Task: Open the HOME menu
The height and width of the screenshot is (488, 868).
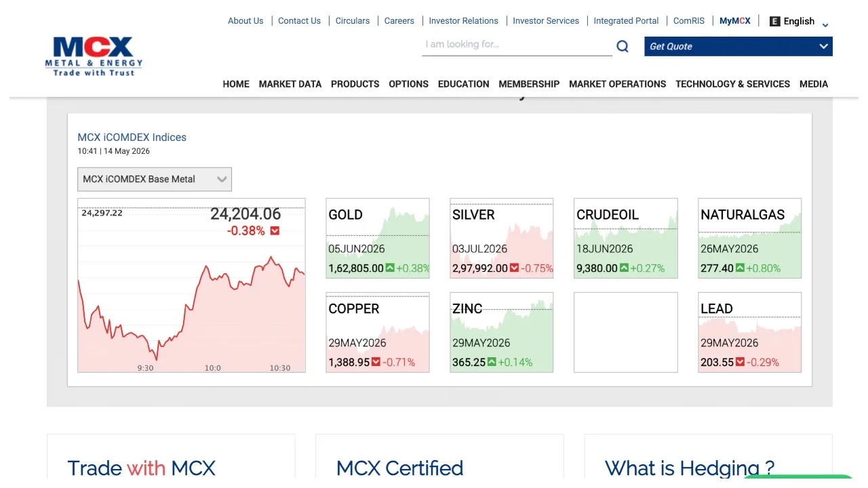Action: click(x=236, y=84)
